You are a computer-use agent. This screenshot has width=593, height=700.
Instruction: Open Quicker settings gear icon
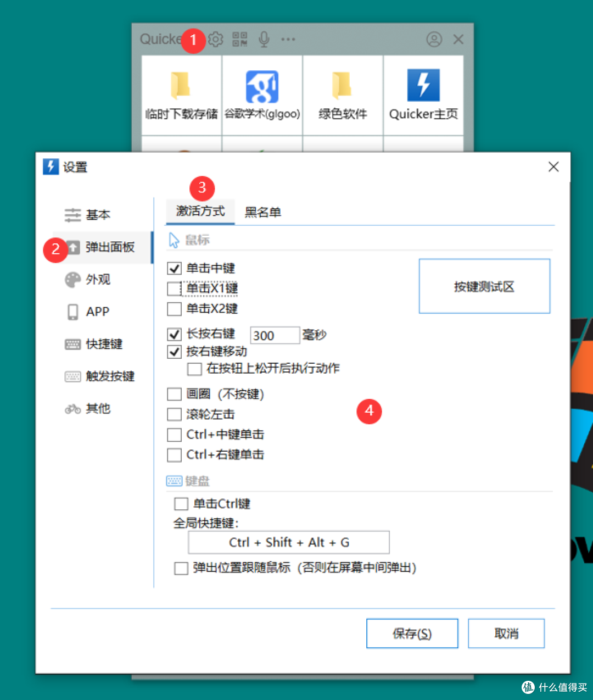tap(216, 40)
